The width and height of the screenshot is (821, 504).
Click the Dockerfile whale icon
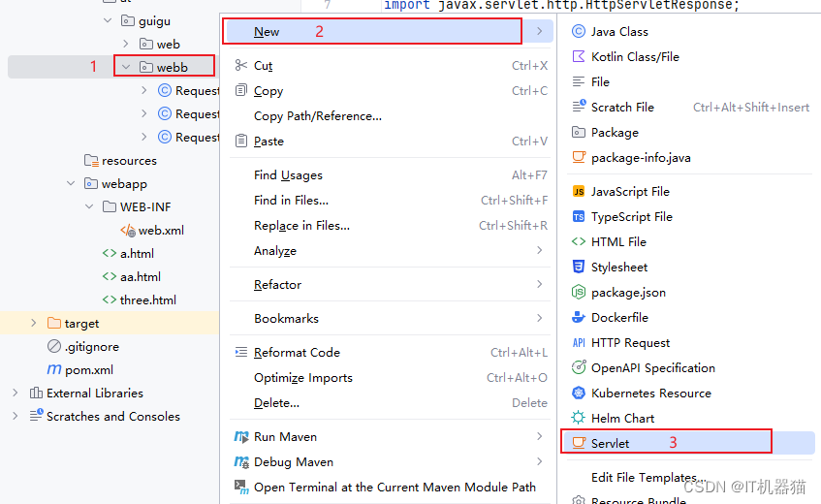pos(578,317)
